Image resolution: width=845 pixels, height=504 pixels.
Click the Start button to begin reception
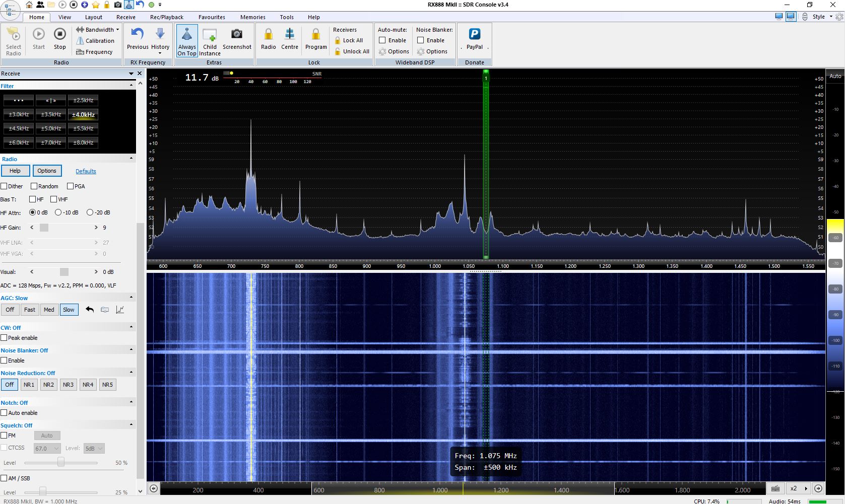[x=38, y=39]
